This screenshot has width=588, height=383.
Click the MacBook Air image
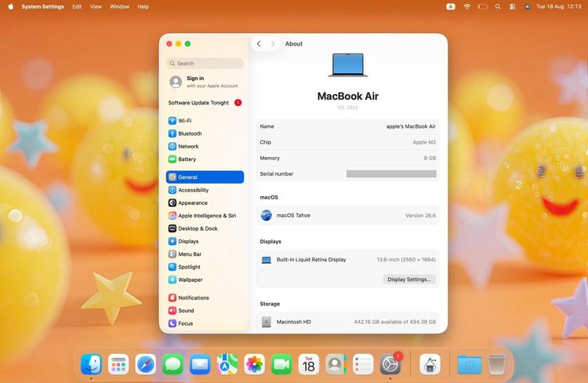[348, 64]
